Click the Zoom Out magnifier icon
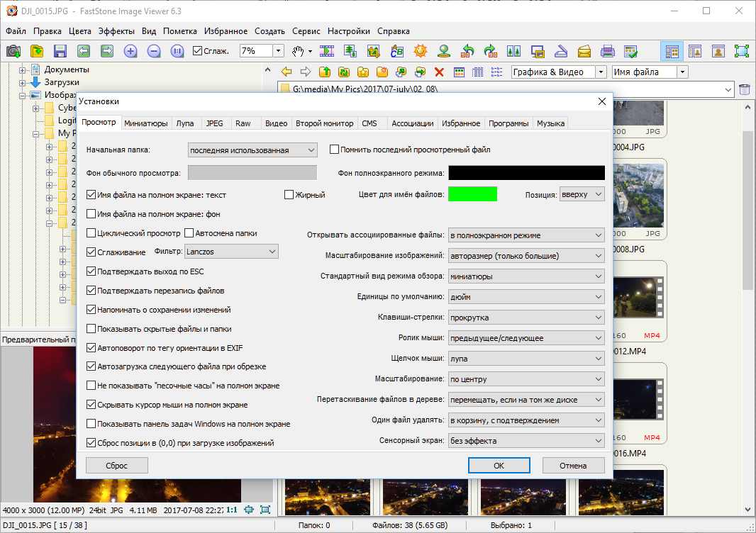756x533 pixels. coord(154,51)
